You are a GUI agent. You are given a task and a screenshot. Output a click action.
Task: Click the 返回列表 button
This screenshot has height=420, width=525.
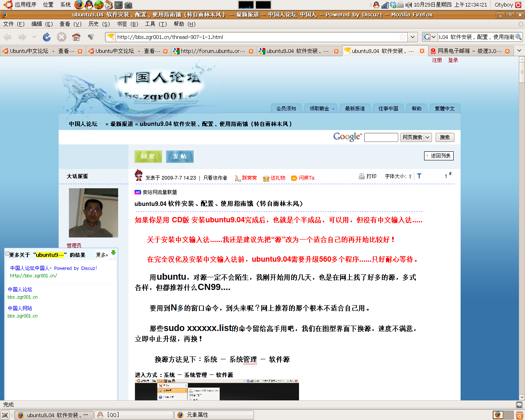coord(438,156)
